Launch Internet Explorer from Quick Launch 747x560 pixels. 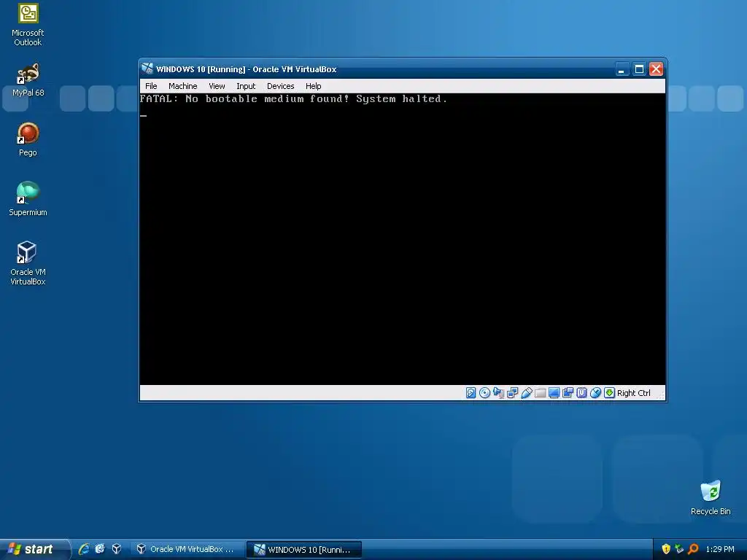pyautogui.click(x=84, y=549)
